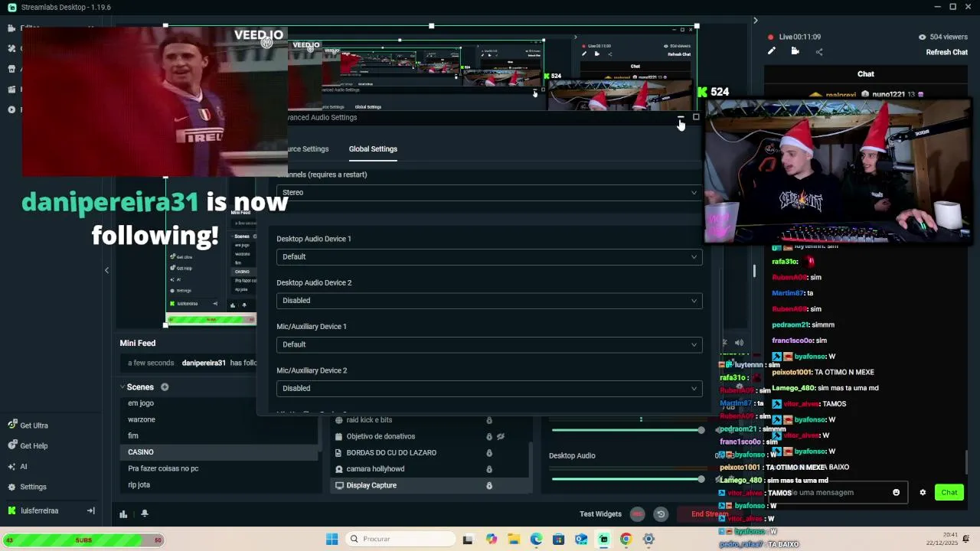Adjust the upper mixer volume slider
The width and height of the screenshot is (980, 551).
pos(628,430)
